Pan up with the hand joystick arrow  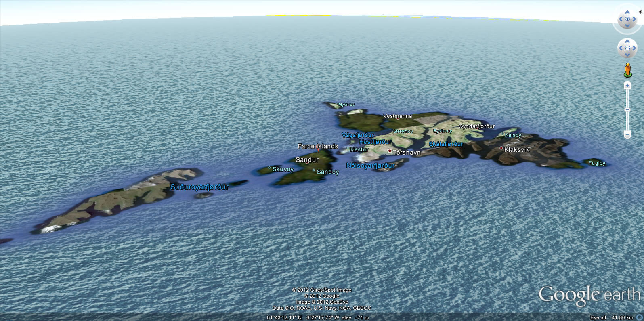click(627, 42)
